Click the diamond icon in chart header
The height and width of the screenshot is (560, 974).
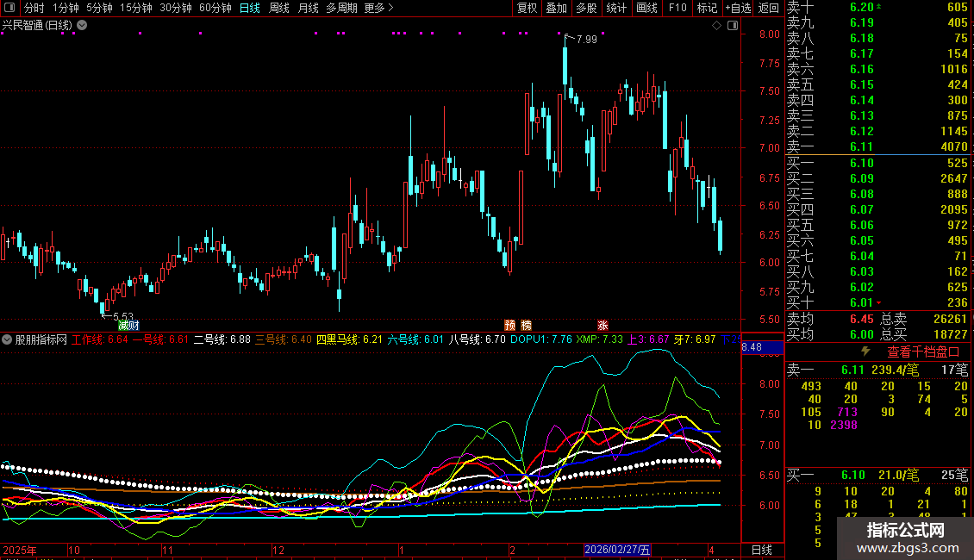click(x=716, y=25)
